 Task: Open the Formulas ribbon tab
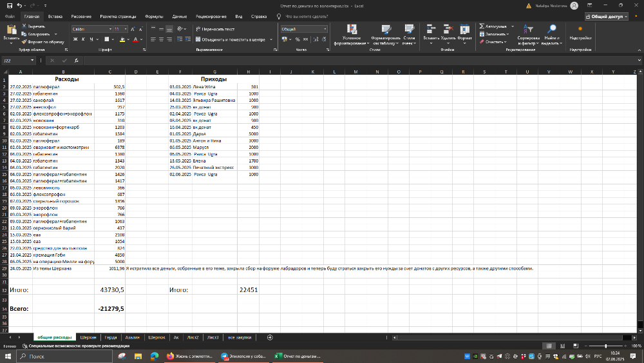[x=154, y=16]
